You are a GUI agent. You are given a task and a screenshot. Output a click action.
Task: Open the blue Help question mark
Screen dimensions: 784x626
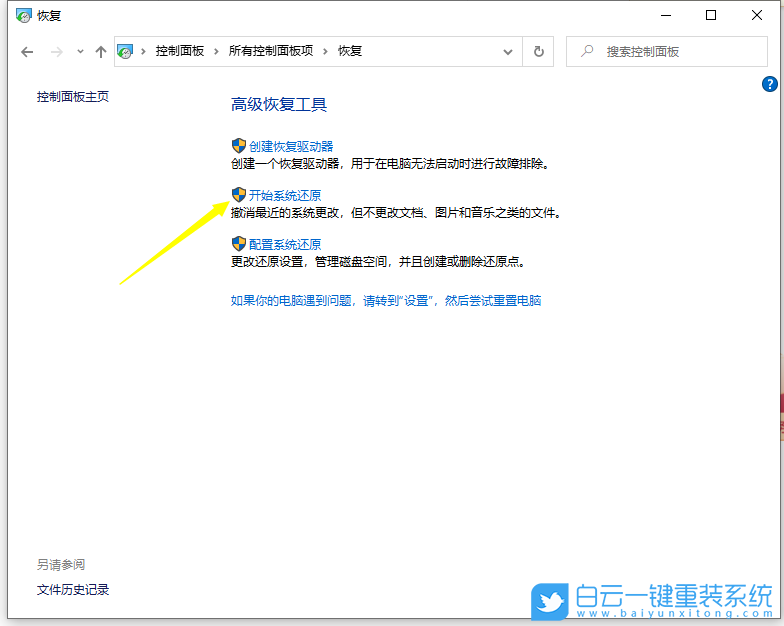click(x=770, y=84)
